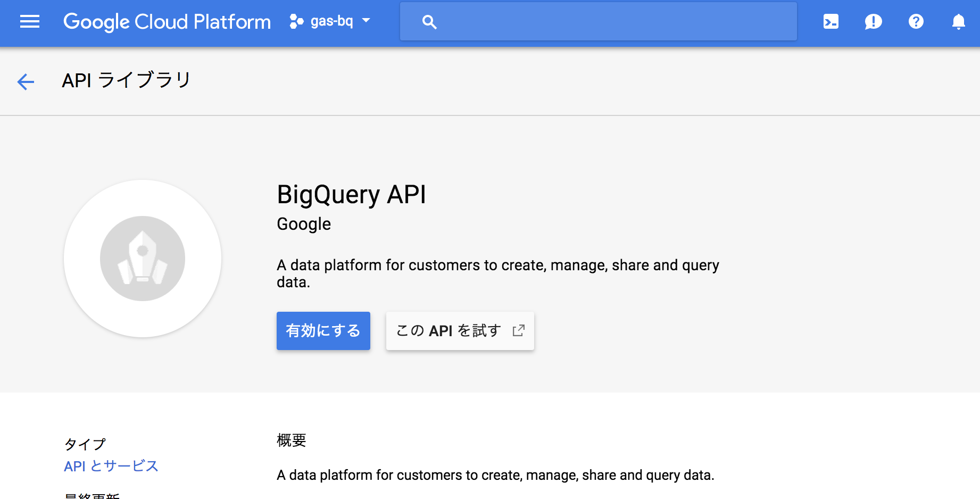Click the Google vendor name text
This screenshot has height=499, width=980.
304,224
